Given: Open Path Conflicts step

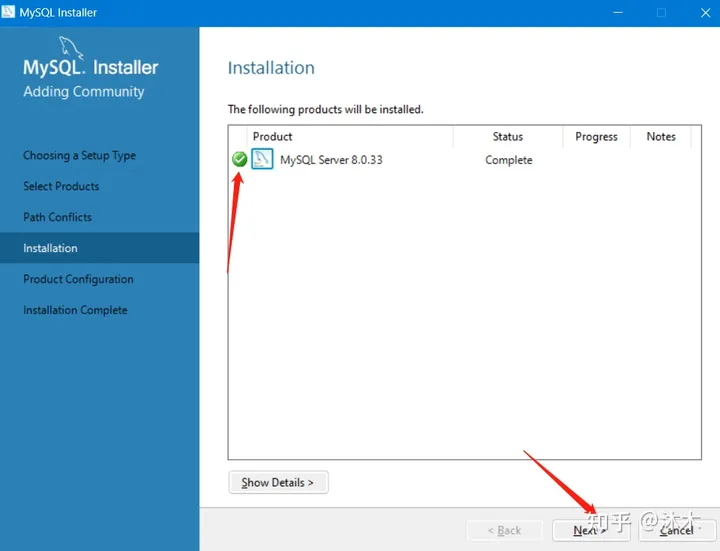Looking at the screenshot, I should pos(57,217).
